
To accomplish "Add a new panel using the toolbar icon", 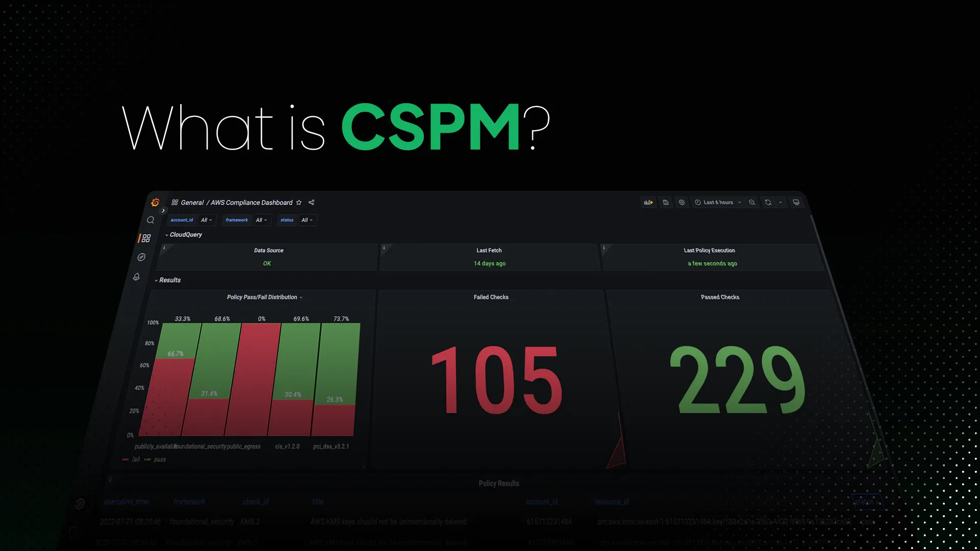I will point(649,203).
